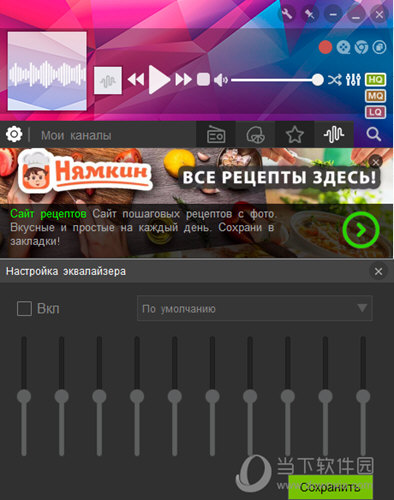Switch to the citrus genre tab
Viewport: 394px width, 500px height.
255,134
